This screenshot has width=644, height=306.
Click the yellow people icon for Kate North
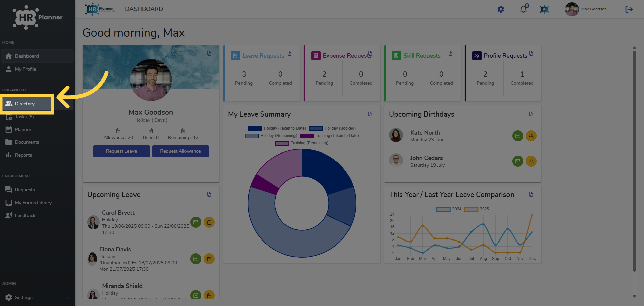point(531,136)
